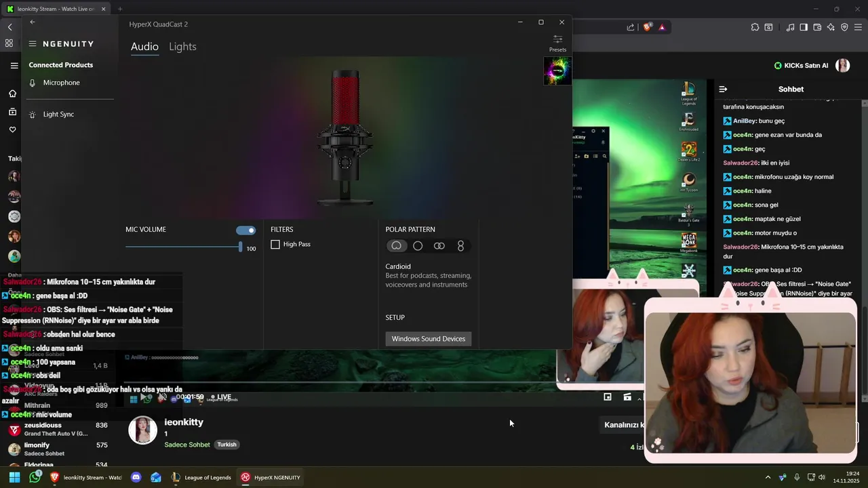This screenshot has height=488, width=868.
Task: Open the Brave Wallet icon
Action: pyautogui.click(x=817, y=27)
